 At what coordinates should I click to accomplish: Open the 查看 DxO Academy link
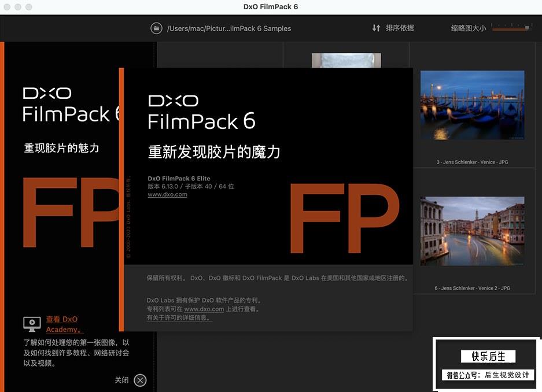pos(64,324)
